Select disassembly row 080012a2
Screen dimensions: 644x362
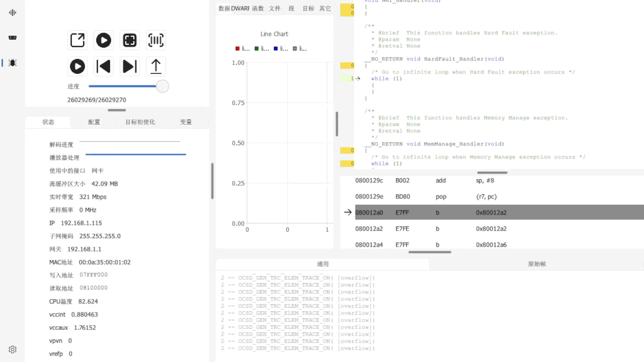pos(369,229)
